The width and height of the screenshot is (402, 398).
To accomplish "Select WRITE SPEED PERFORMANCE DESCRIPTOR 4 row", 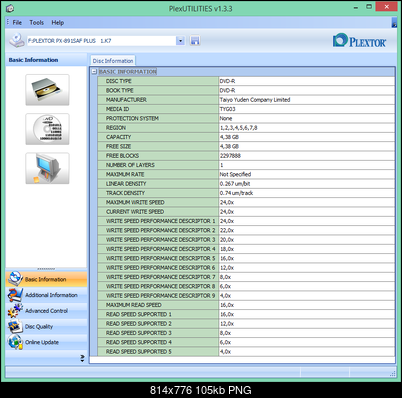I will [x=246, y=249].
